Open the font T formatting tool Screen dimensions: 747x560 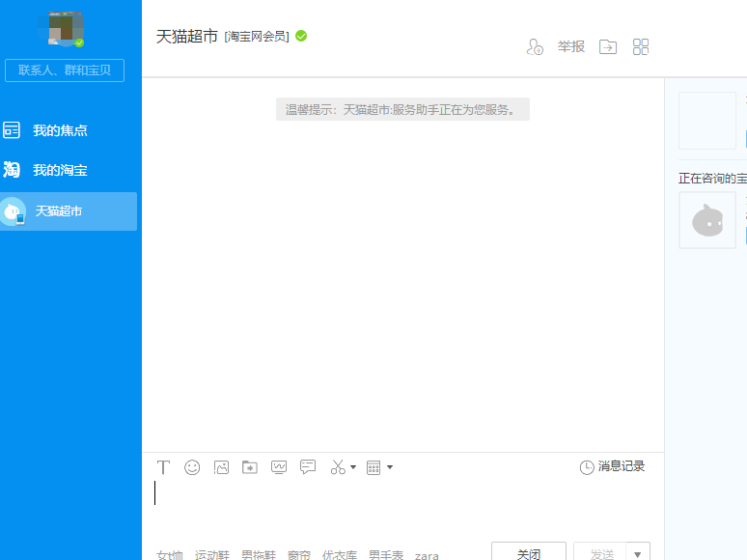tap(163, 467)
